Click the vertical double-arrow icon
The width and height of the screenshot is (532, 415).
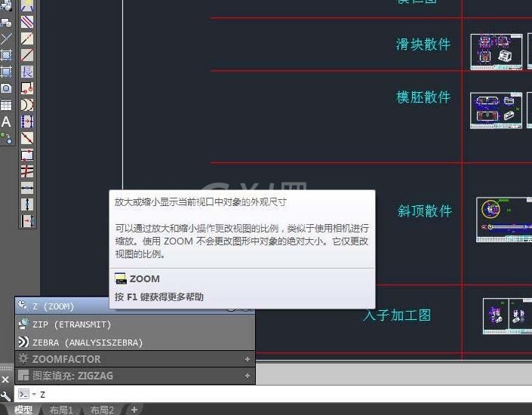point(27,204)
